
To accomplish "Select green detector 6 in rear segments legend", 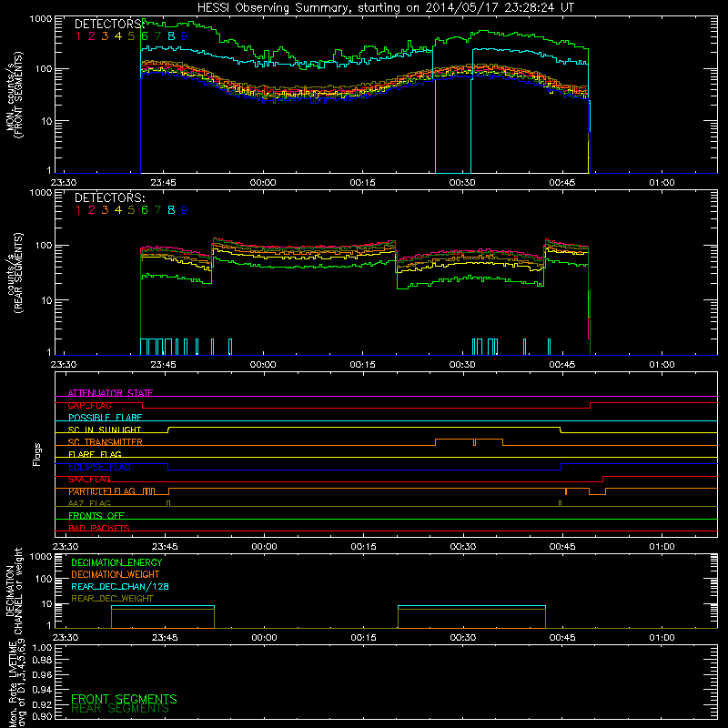I will click(x=145, y=210).
